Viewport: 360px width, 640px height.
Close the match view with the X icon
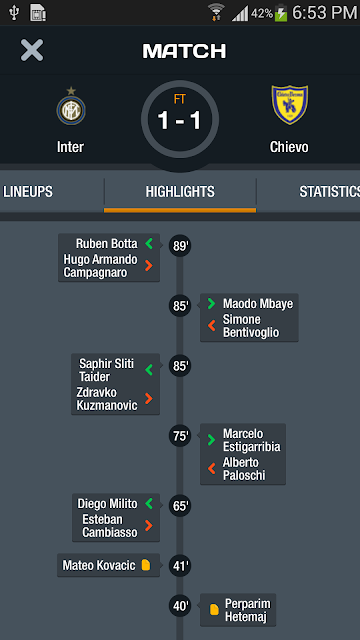[32, 51]
